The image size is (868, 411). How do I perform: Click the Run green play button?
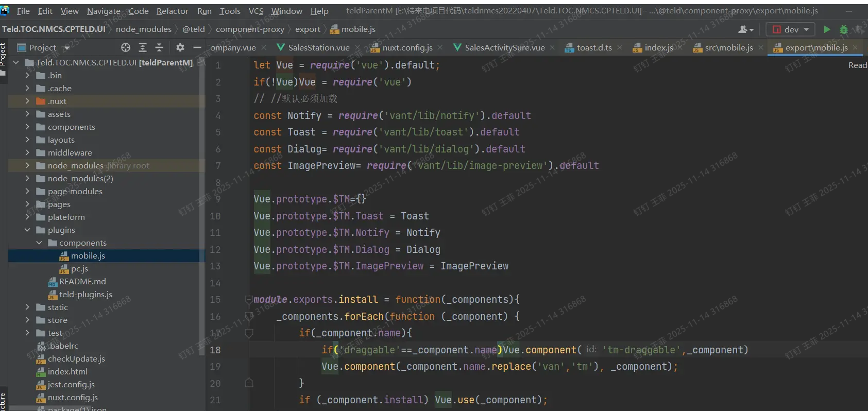point(827,29)
